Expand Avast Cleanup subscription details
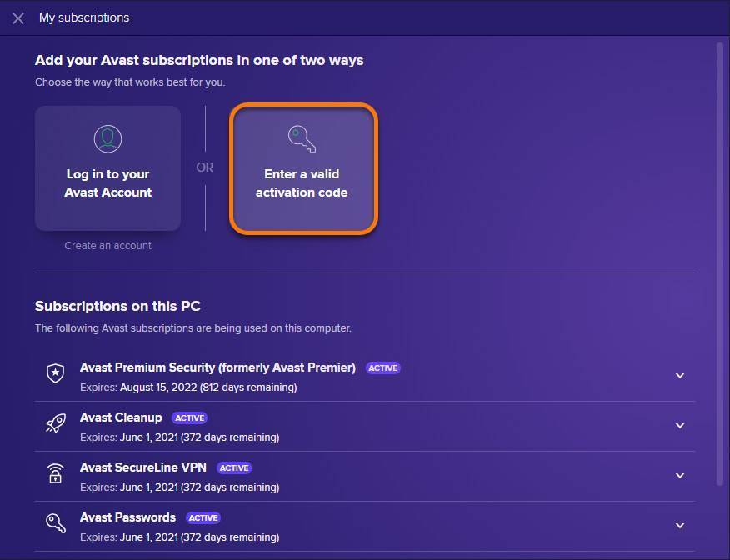 [x=679, y=426]
